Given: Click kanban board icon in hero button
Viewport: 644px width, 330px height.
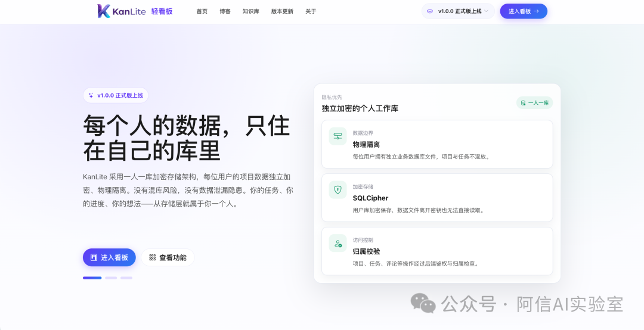Looking at the screenshot, I should (94, 257).
